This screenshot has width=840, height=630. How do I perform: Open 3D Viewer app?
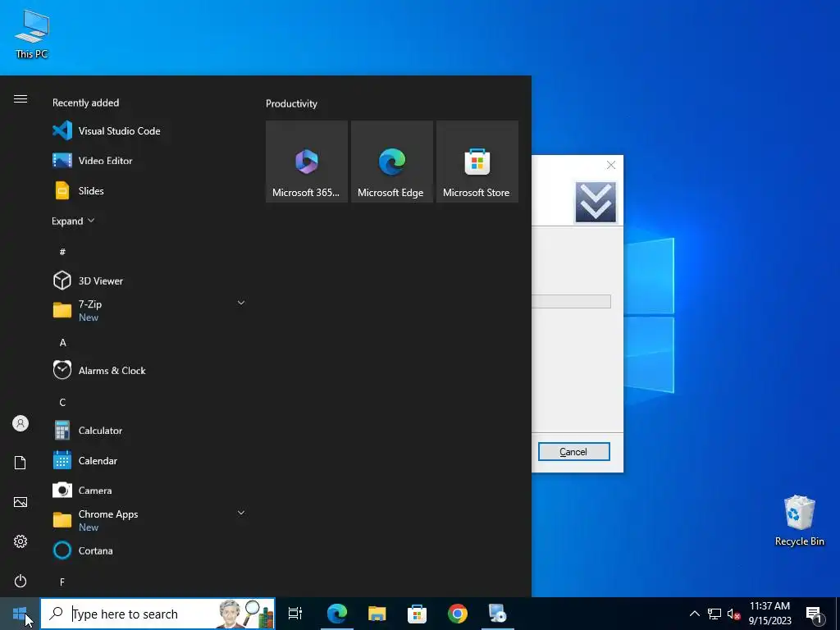148,281
